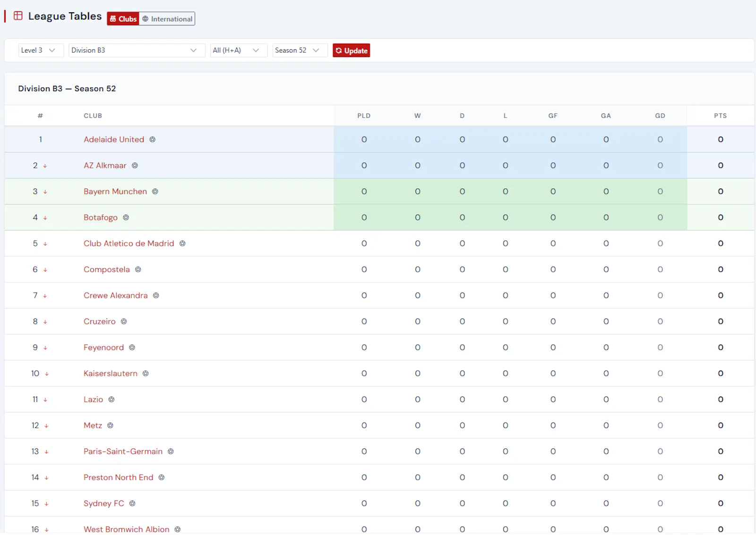Click the PTS value for Adelaide United
756x535 pixels.
[720, 139]
